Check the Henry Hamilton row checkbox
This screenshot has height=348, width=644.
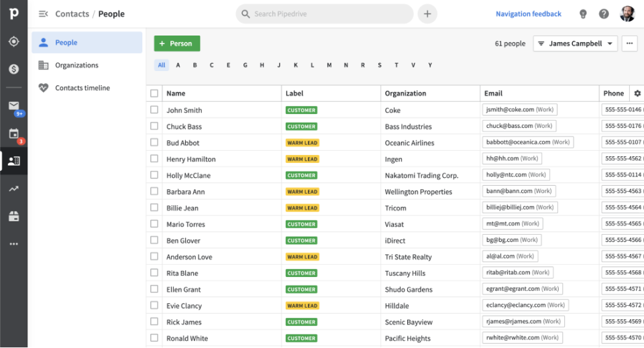[x=154, y=158]
